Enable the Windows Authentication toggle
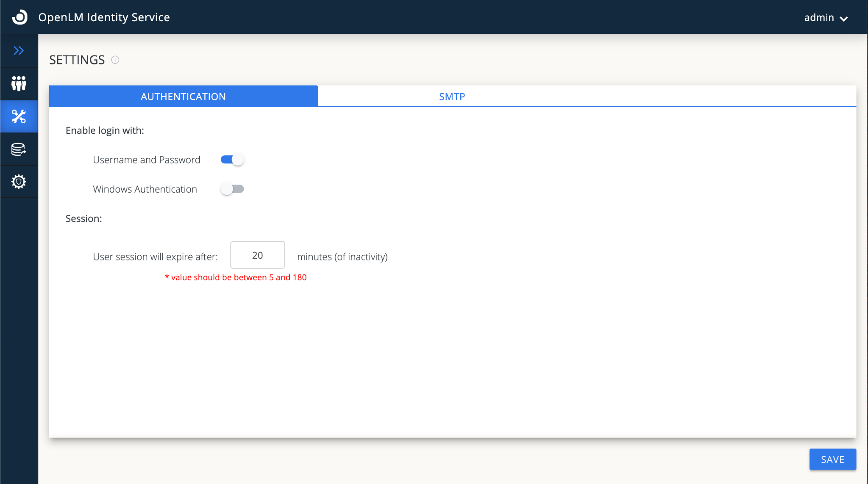This screenshot has width=868, height=484. pyautogui.click(x=232, y=189)
